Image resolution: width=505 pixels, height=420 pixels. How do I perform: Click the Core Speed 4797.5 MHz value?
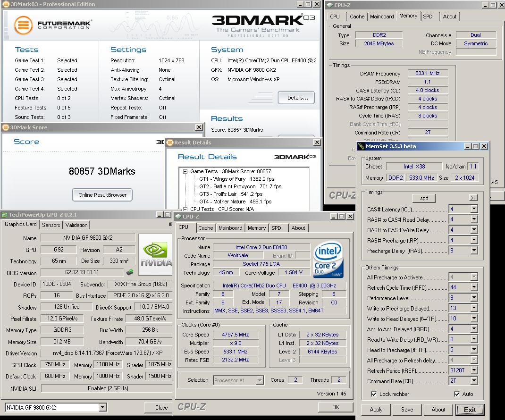tap(236, 335)
